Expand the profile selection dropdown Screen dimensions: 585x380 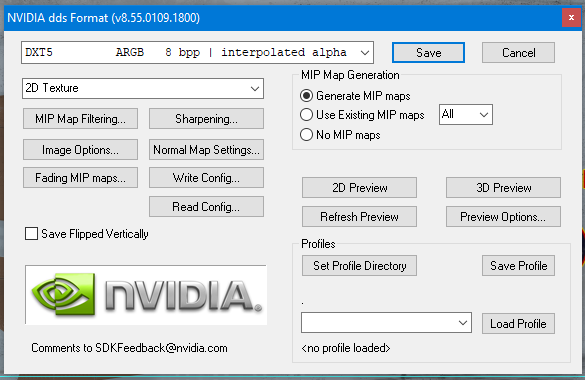tap(387, 323)
